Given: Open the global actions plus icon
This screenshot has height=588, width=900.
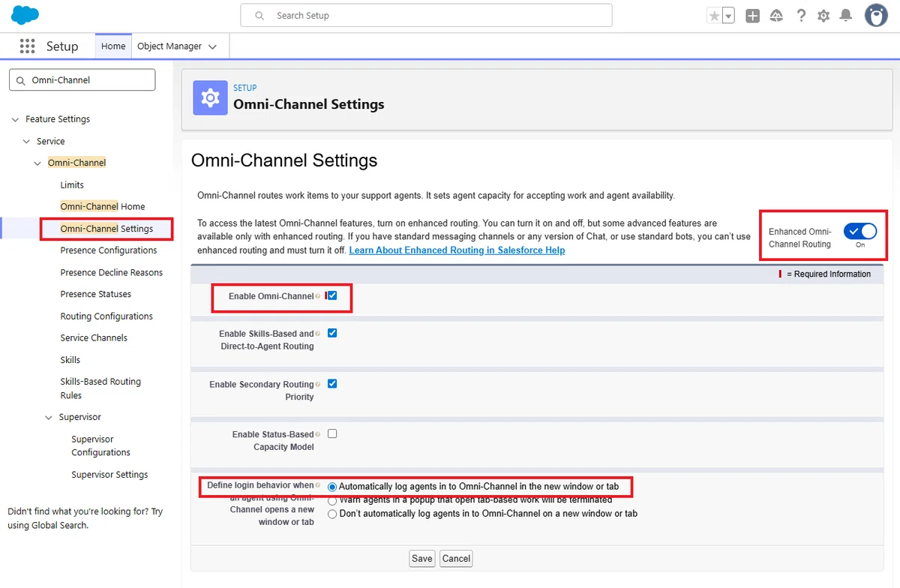Looking at the screenshot, I should pos(752,16).
